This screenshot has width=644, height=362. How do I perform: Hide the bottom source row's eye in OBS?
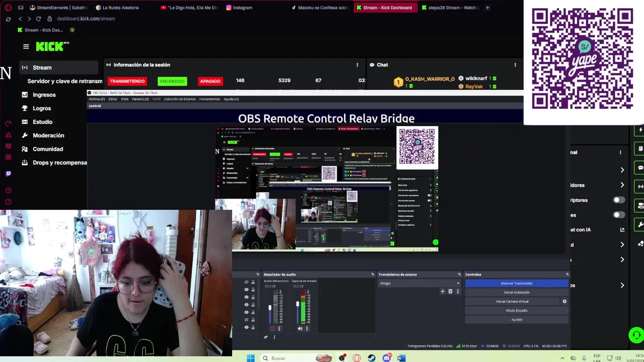[x=247, y=327]
